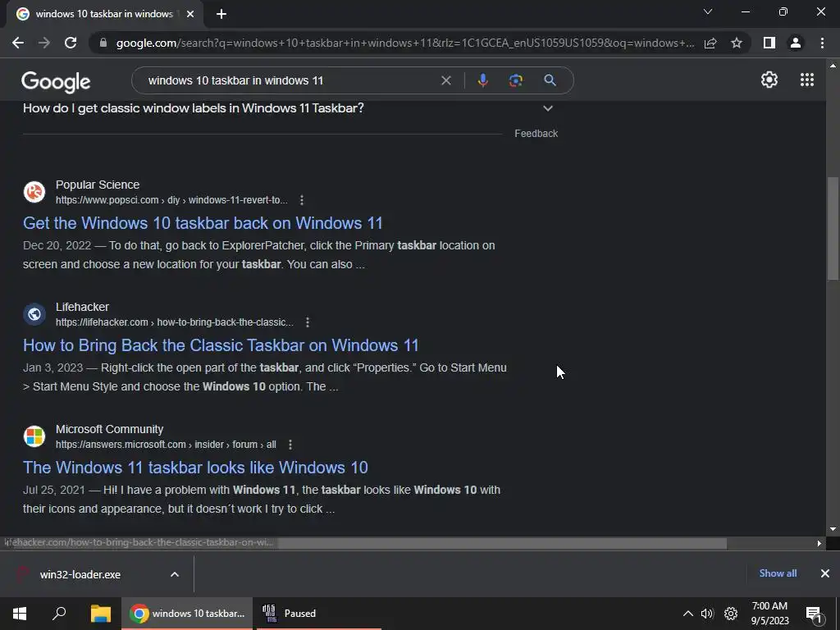Share this page using the share icon
The image size is (840, 630).
click(x=710, y=43)
